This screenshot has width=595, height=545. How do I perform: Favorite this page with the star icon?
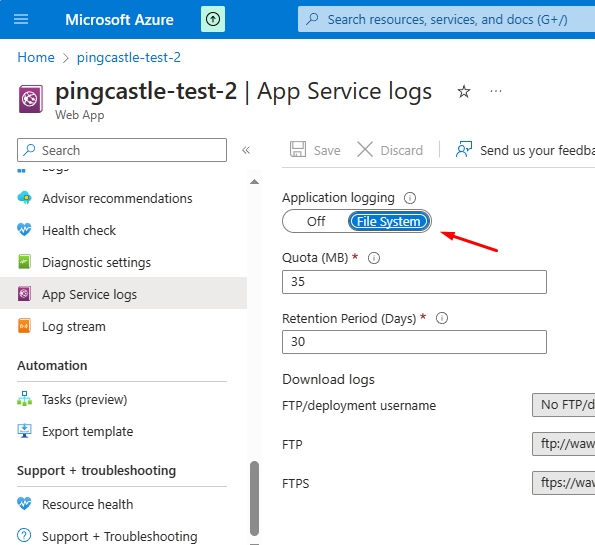click(x=464, y=91)
